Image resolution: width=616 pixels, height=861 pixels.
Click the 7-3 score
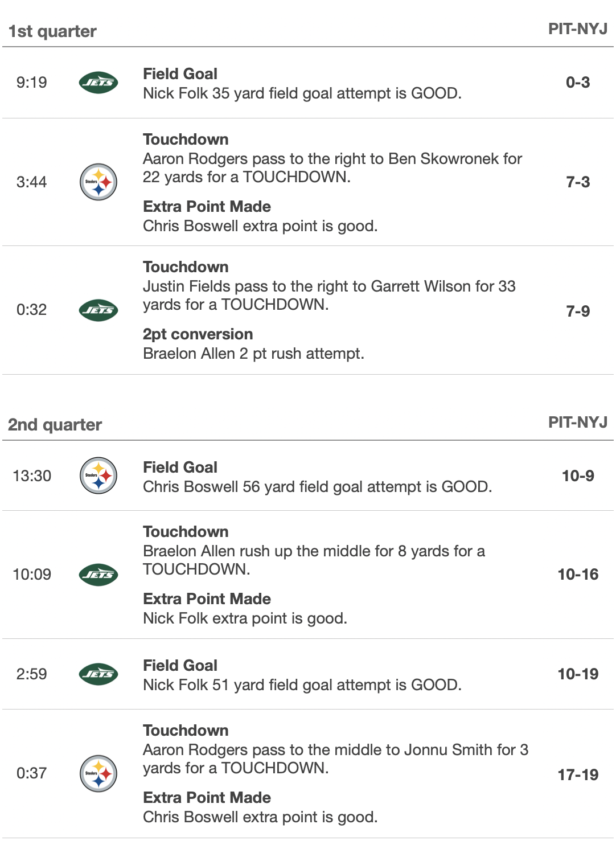[x=578, y=182]
